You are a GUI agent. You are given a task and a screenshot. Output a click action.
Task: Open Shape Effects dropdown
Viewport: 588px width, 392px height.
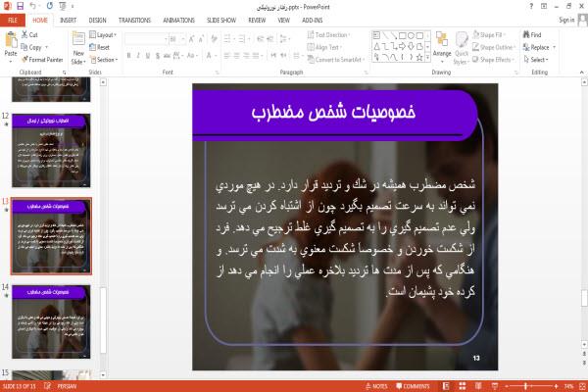pyautogui.click(x=493, y=60)
